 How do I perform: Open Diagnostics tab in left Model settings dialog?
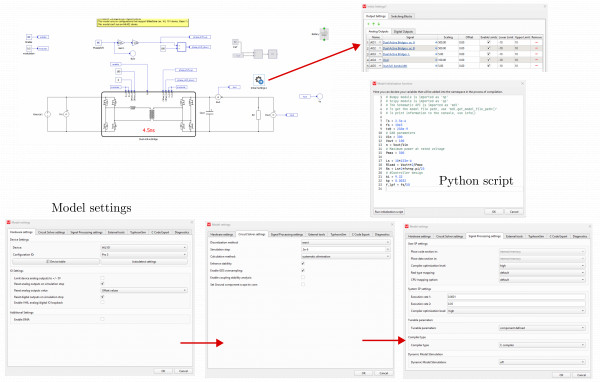(x=182, y=232)
